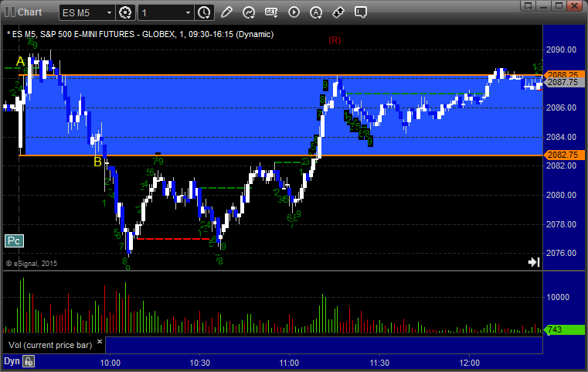The height and width of the screenshot is (372, 588).
Task: Click the Pc previous close button
Action: point(14,241)
